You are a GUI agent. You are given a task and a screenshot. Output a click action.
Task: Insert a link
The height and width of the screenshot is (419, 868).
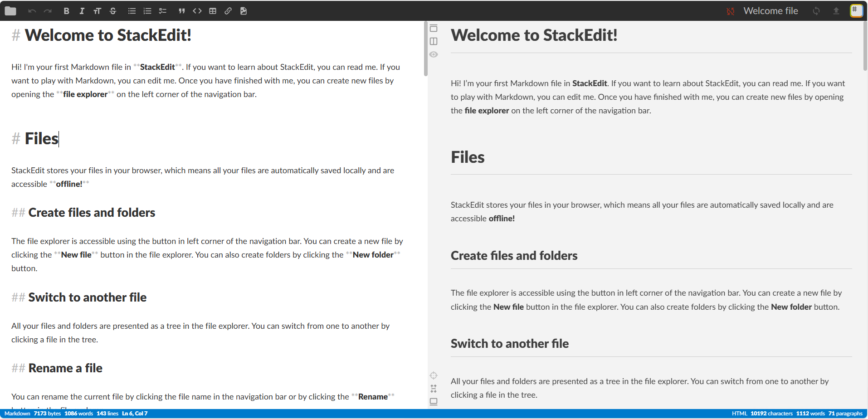pyautogui.click(x=228, y=11)
